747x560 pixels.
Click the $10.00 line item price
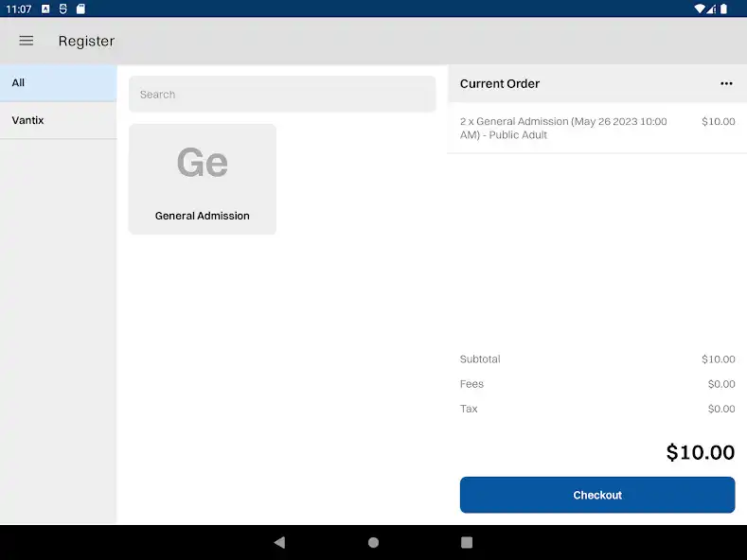[x=718, y=121]
